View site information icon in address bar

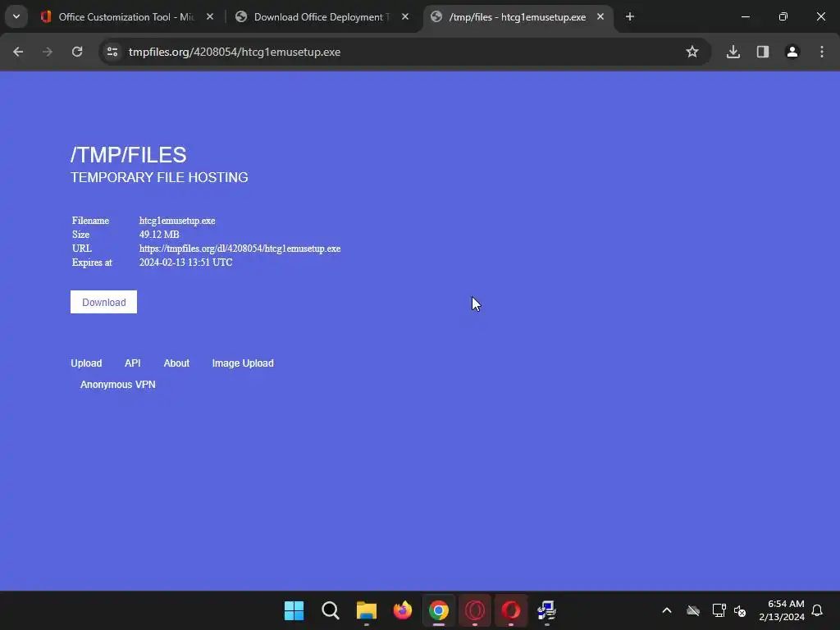click(112, 52)
